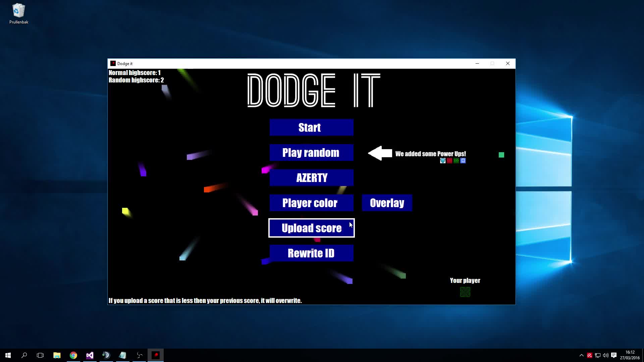Click the green square power-up near the right edge
The image size is (644, 362).
(x=501, y=155)
